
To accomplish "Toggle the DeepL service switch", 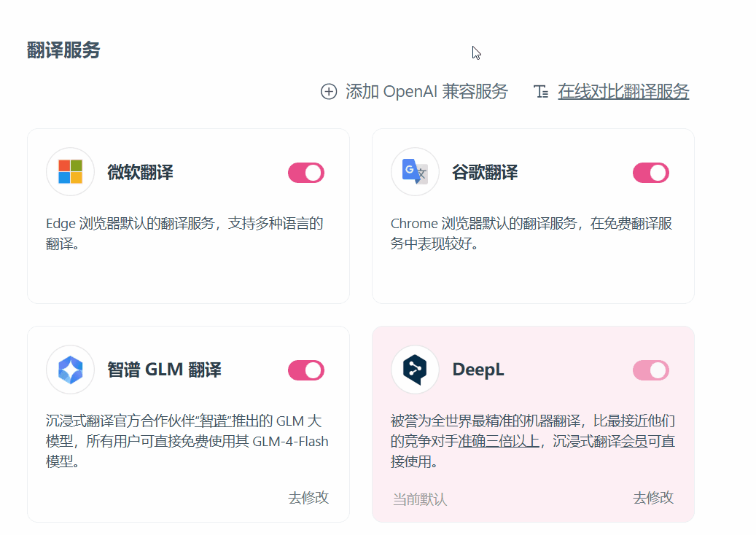I will (651, 370).
